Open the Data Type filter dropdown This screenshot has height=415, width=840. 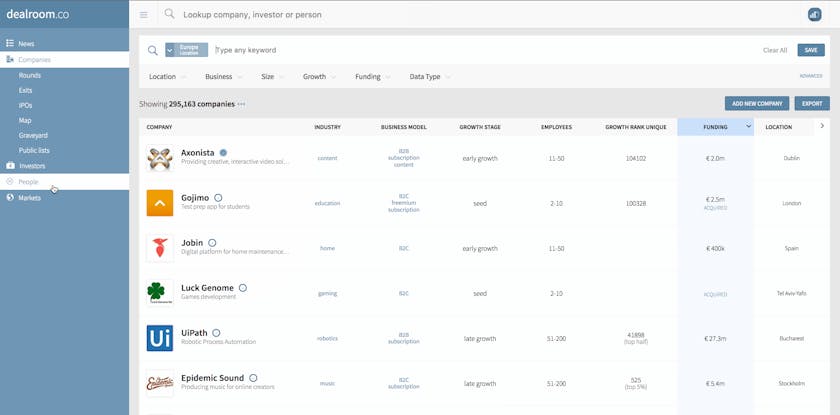pos(430,77)
